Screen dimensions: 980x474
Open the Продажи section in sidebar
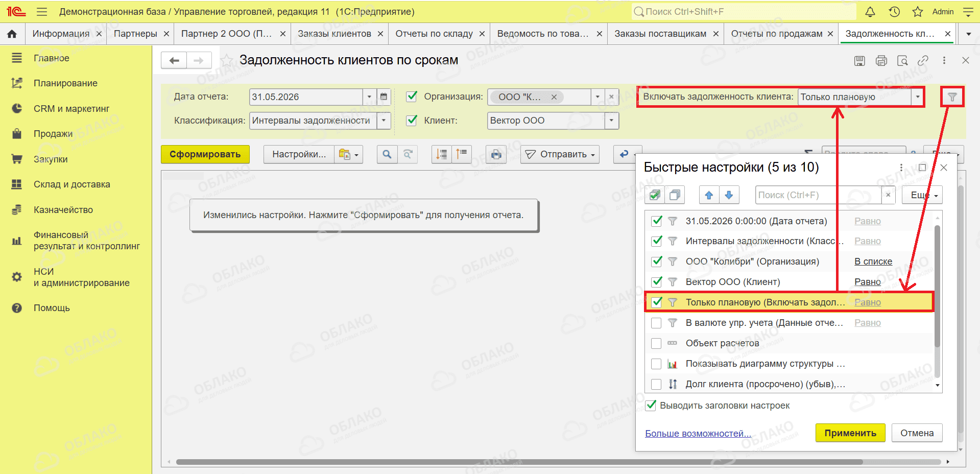(53, 134)
